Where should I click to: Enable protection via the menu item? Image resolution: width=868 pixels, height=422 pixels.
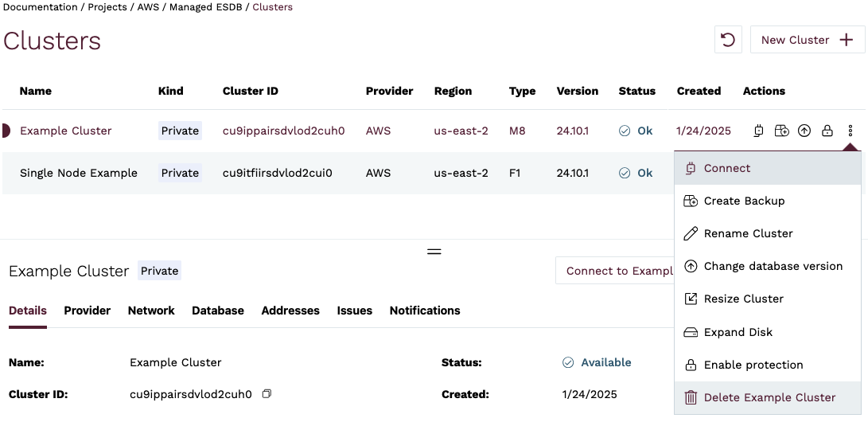point(753,365)
